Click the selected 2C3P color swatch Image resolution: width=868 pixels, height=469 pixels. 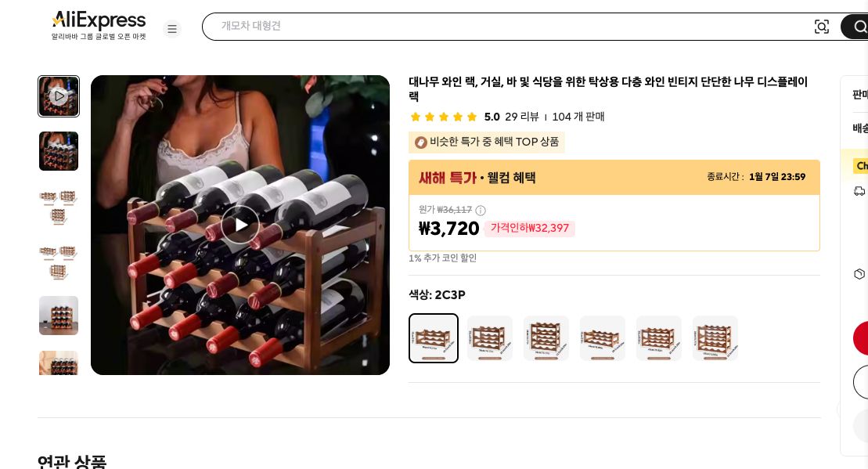pyautogui.click(x=434, y=338)
